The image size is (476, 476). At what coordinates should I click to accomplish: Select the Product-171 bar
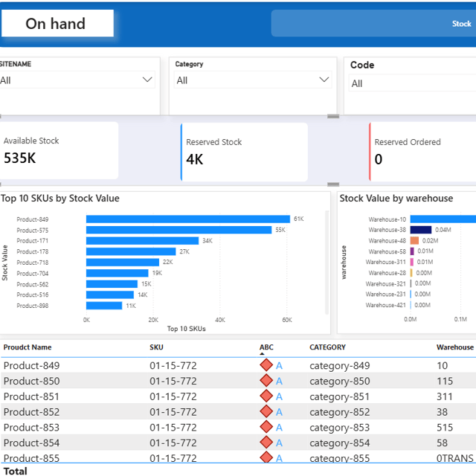(142, 241)
